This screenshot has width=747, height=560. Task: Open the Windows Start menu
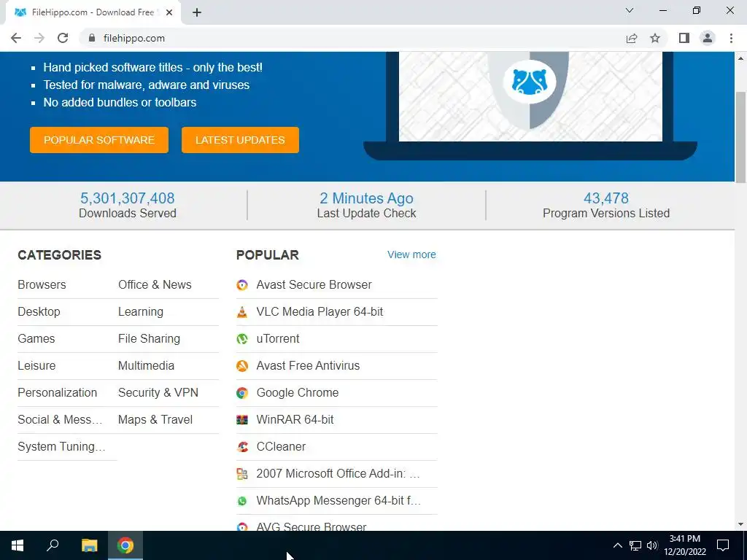click(x=18, y=545)
